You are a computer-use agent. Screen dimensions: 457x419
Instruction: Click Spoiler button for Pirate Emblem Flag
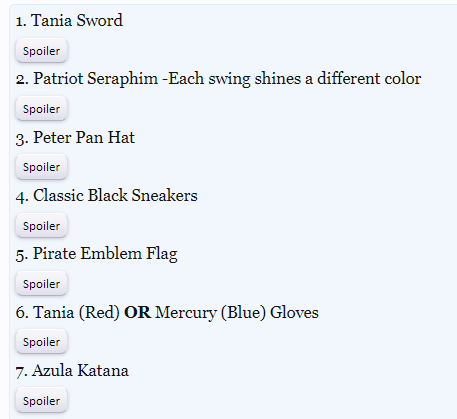(41, 284)
